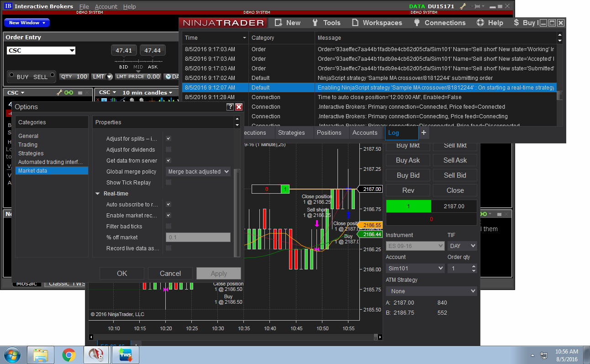Click the Workspaces page icon in NinjaTrader
Viewport: 590px width, 364px height.
tap(355, 23)
